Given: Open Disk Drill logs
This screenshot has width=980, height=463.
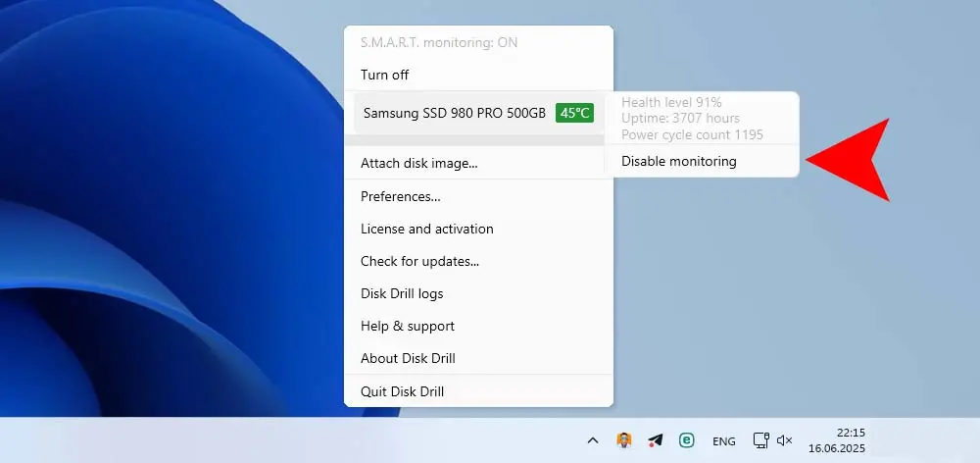Looking at the screenshot, I should pyautogui.click(x=479, y=293).
